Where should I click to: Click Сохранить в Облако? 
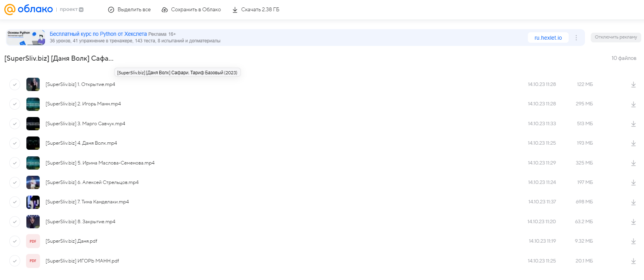click(191, 10)
